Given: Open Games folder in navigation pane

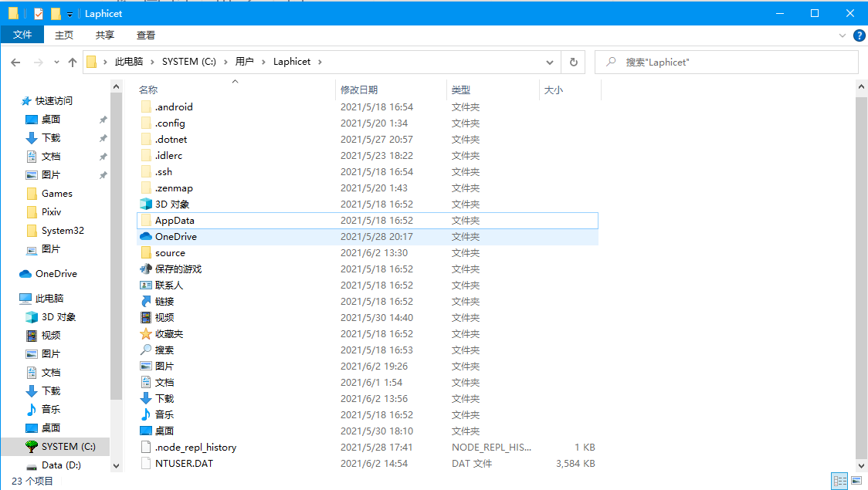Looking at the screenshot, I should pos(56,194).
